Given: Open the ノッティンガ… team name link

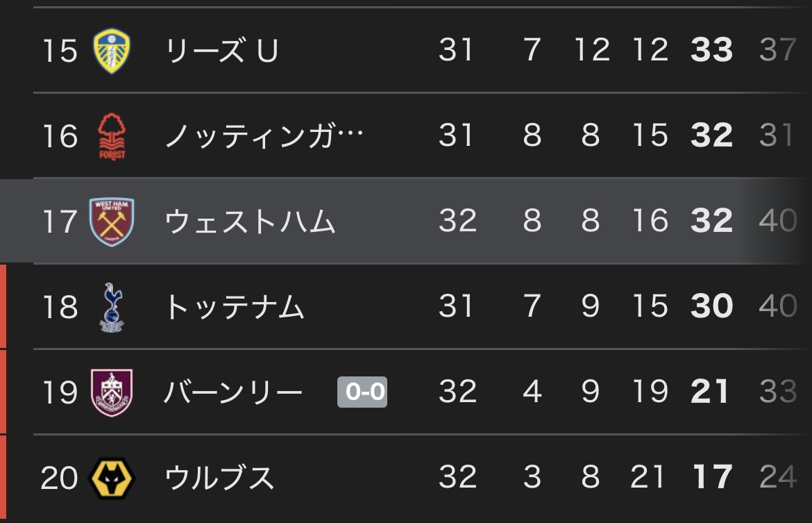Looking at the screenshot, I should tap(264, 136).
